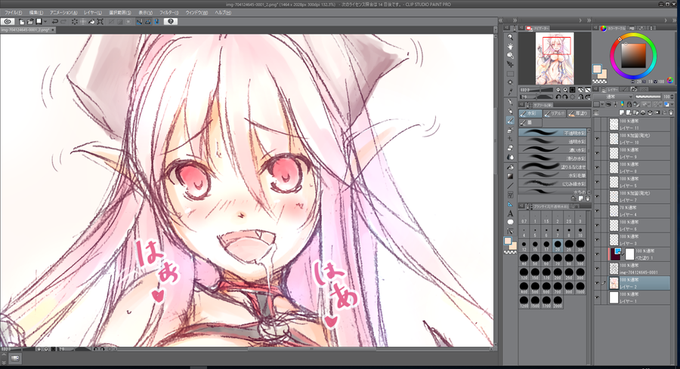Switch to the 墨 sub tool group
The height and width of the screenshot is (369, 680).
530,123
